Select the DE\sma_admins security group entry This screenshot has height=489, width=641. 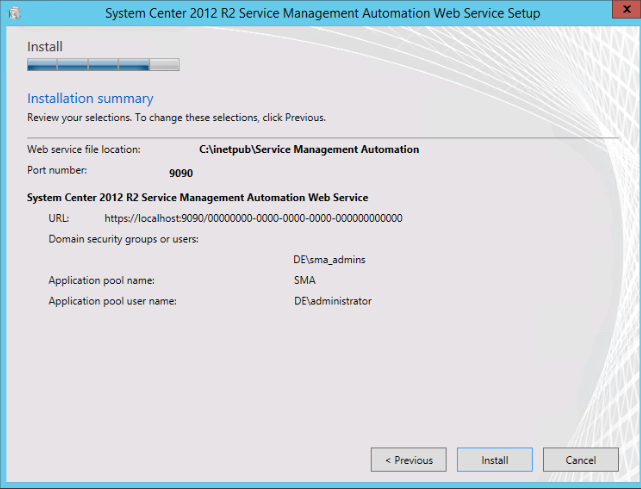322,259
